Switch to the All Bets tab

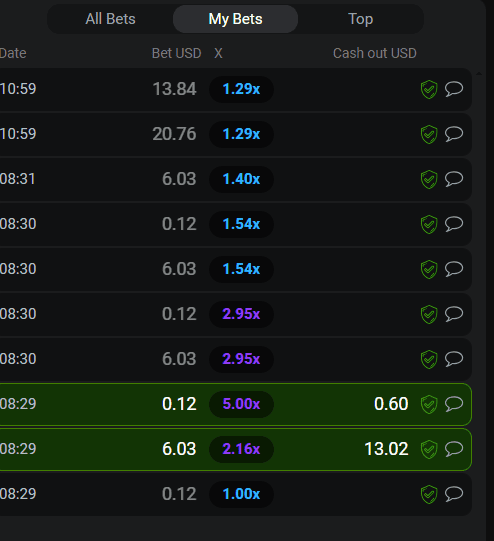point(110,19)
